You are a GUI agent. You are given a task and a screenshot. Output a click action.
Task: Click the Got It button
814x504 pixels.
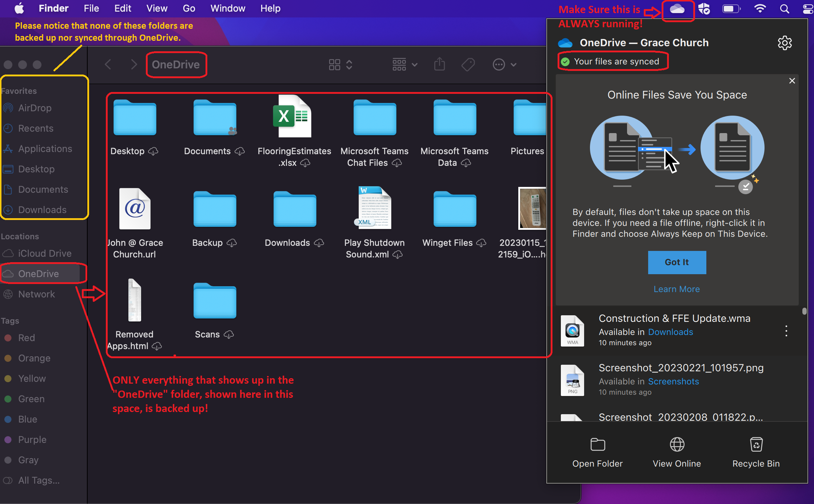pyautogui.click(x=677, y=262)
